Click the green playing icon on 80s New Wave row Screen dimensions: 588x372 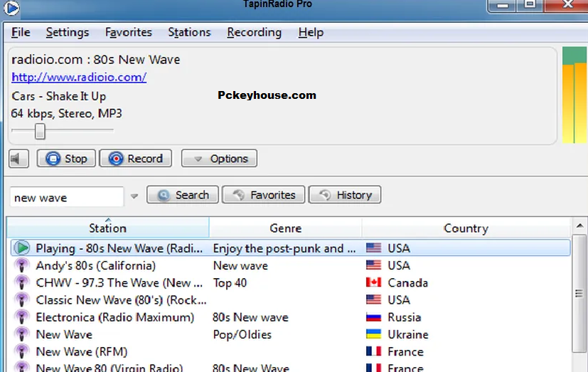pos(22,248)
